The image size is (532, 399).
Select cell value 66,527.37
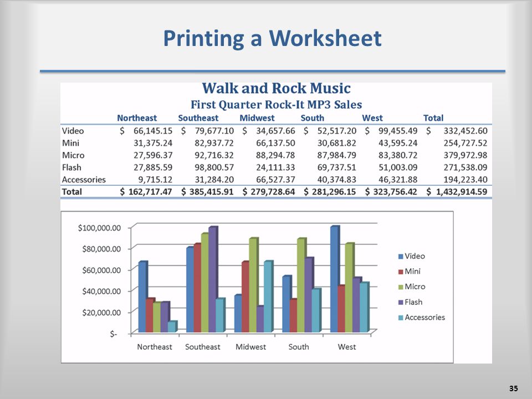click(x=275, y=180)
